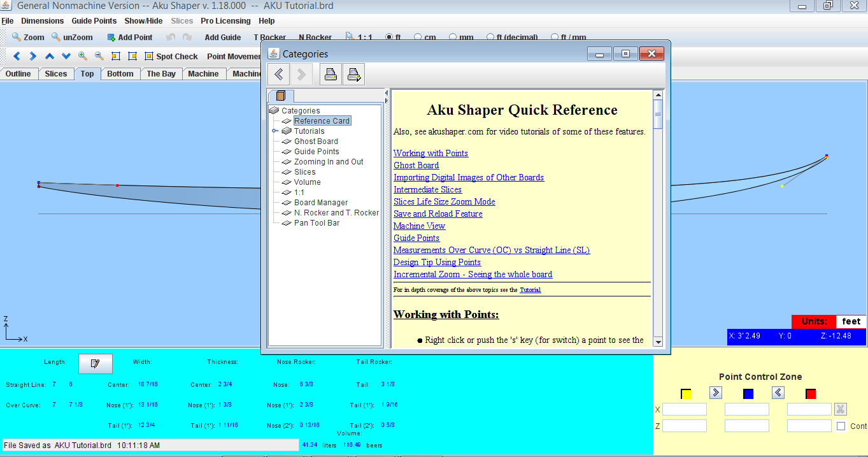Select Reference Card in Categories tree
Viewport: 868px width, 457px height.
point(322,121)
